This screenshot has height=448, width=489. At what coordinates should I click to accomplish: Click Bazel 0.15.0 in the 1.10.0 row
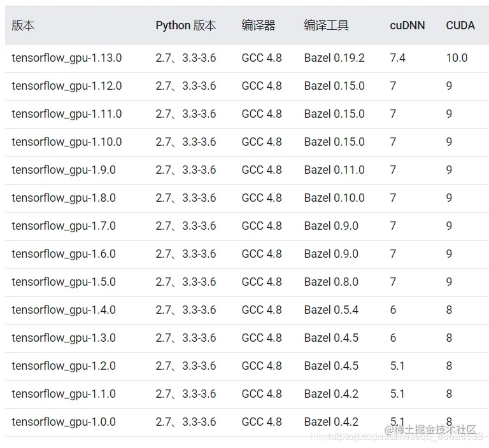(x=334, y=142)
